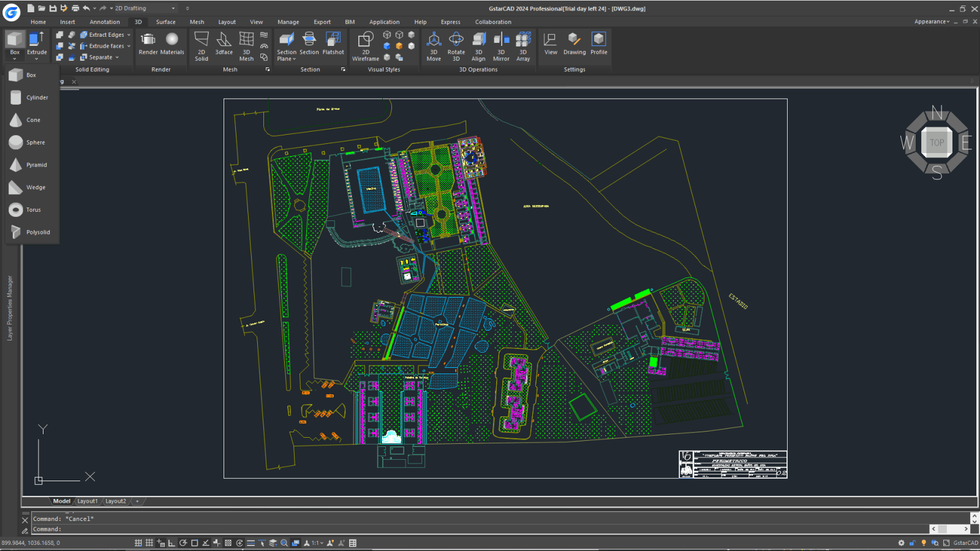Switch to the Layout1 tab
The image size is (980, 551).
[x=88, y=501]
